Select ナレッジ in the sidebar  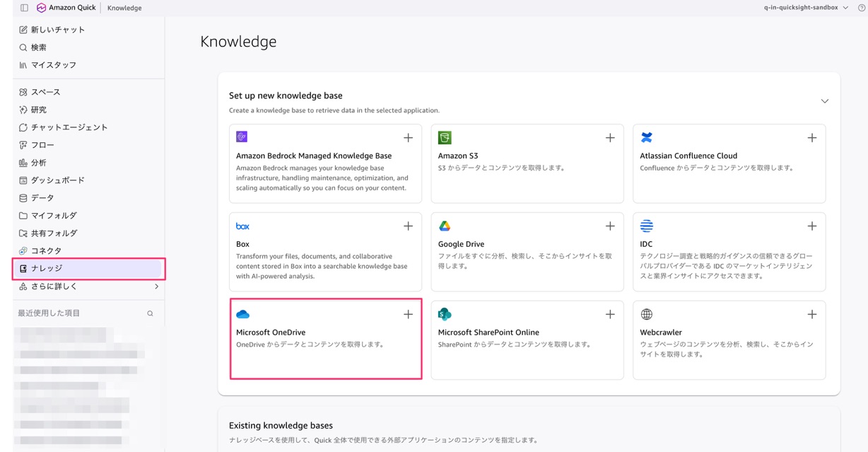pyautogui.click(x=89, y=269)
